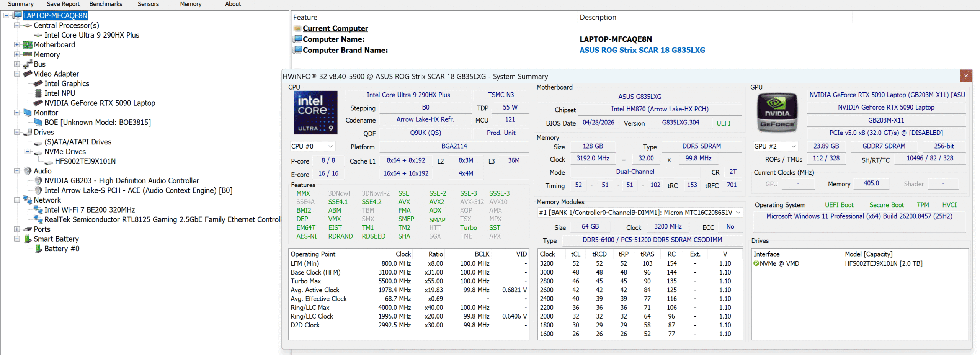
Task: Click the Intel Core Ultra 9 logo image
Action: pos(315,113)
